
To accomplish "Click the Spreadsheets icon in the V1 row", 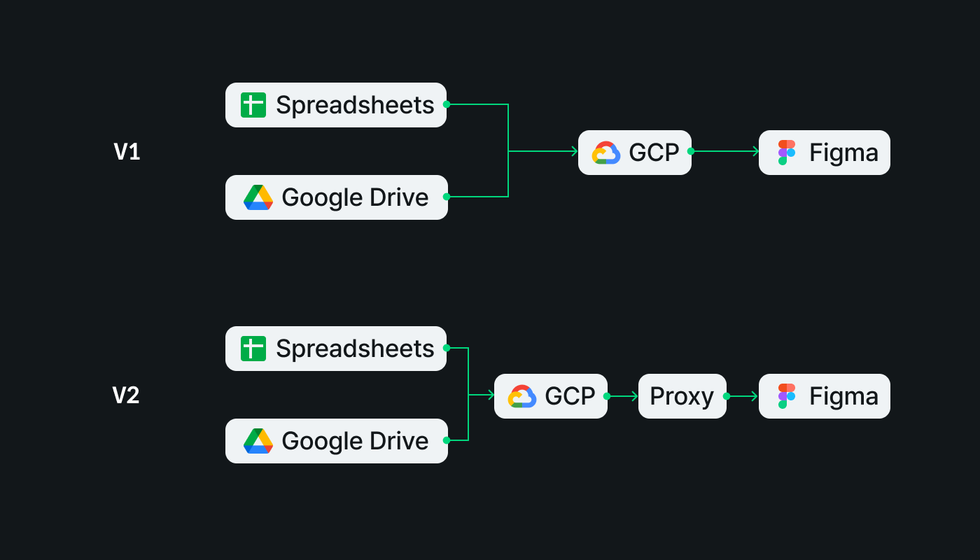I will pyautogui.click(x=253, y=105).
